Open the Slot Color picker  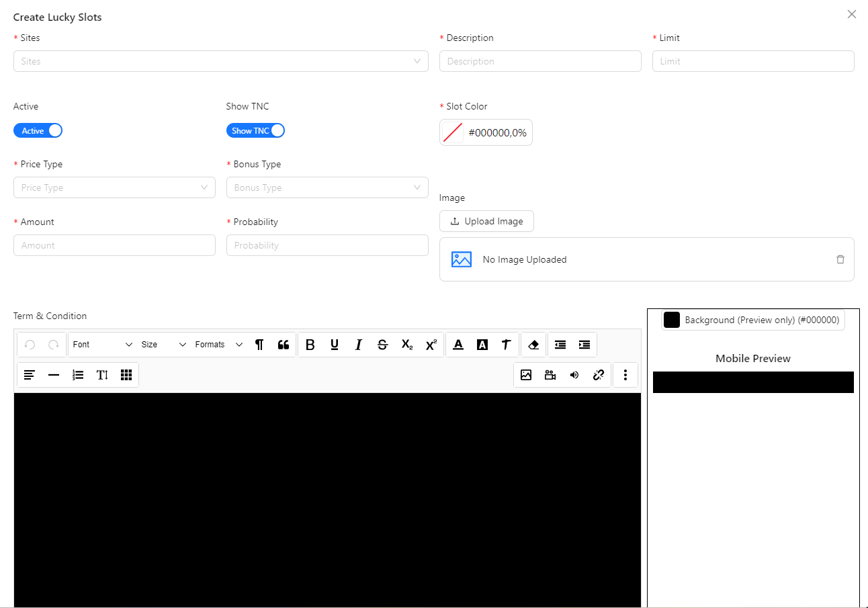[x=486, y=132]
